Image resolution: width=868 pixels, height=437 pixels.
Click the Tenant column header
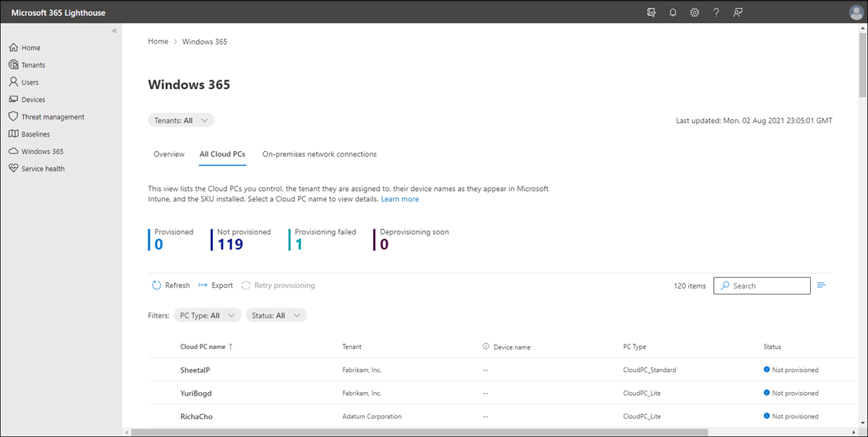(352, 347)
